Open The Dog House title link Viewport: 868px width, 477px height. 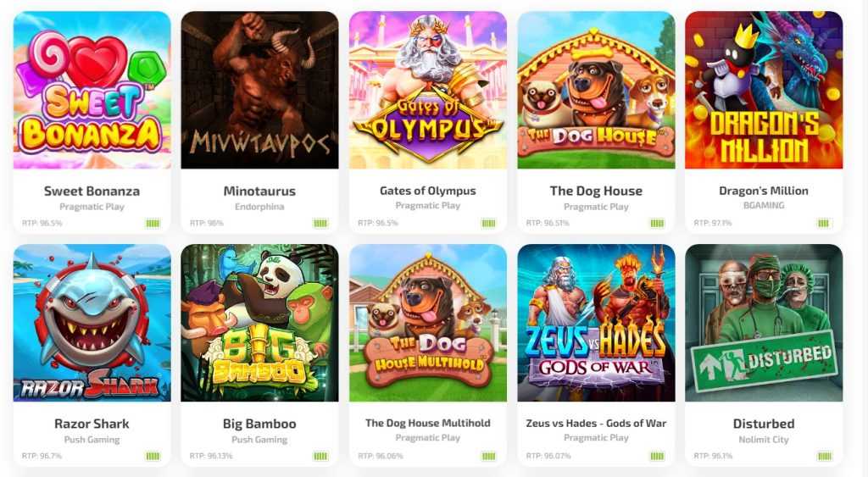point(596,191)
